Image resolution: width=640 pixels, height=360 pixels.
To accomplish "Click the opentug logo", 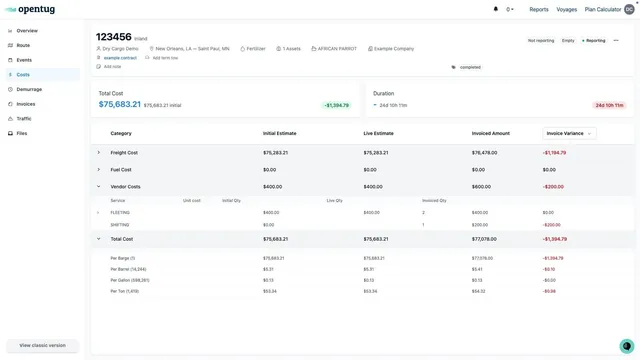I will 30,9.
